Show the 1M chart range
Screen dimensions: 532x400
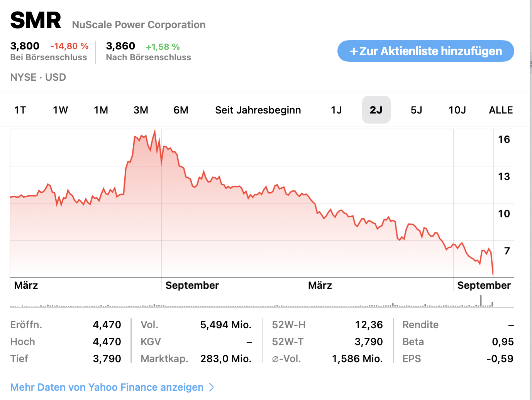tap(101, 110)
